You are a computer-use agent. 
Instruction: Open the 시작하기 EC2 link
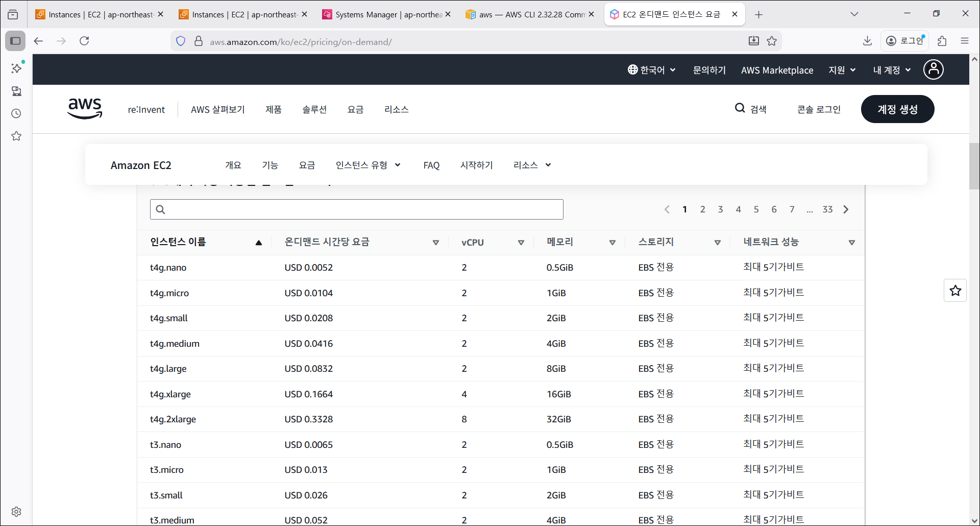click(x=476, y=165)
